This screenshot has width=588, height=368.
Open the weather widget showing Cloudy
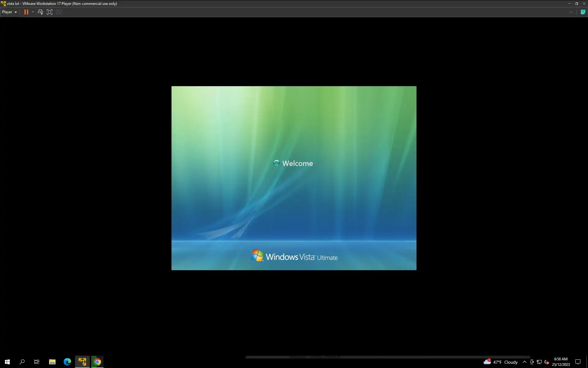tap(501, 362)
